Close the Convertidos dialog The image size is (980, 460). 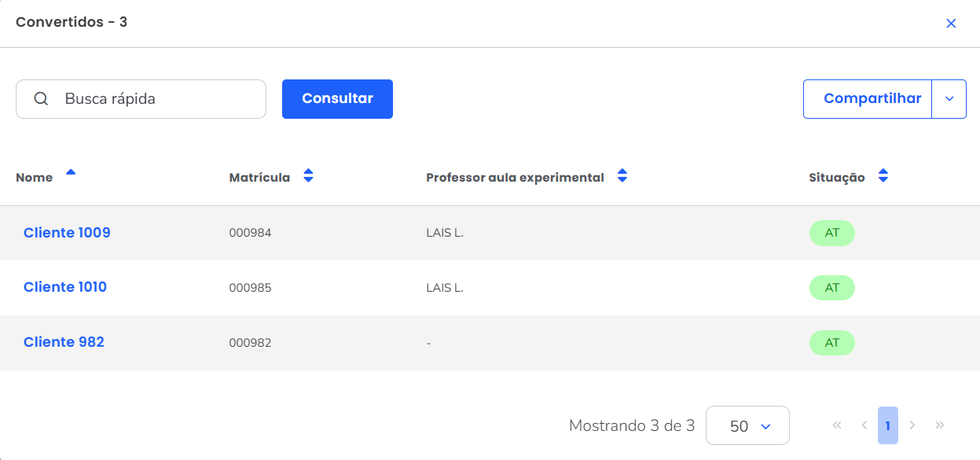pyautogui.click(x=951, y=24)
